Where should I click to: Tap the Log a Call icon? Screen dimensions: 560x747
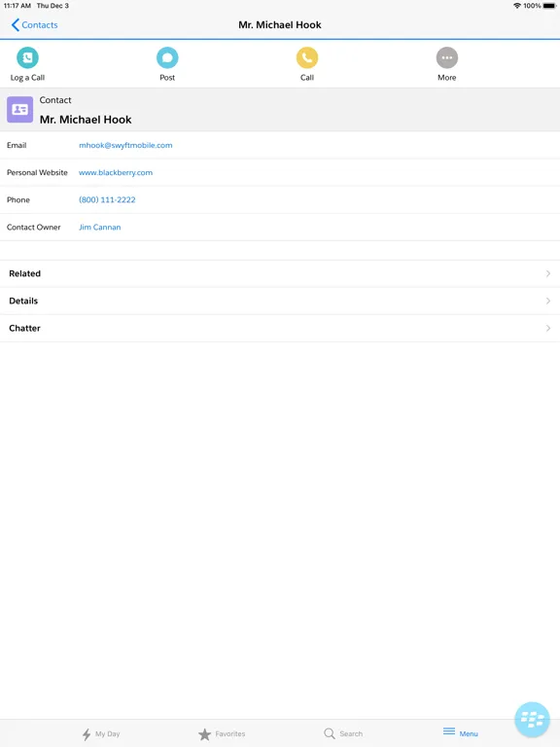point(27,57)
